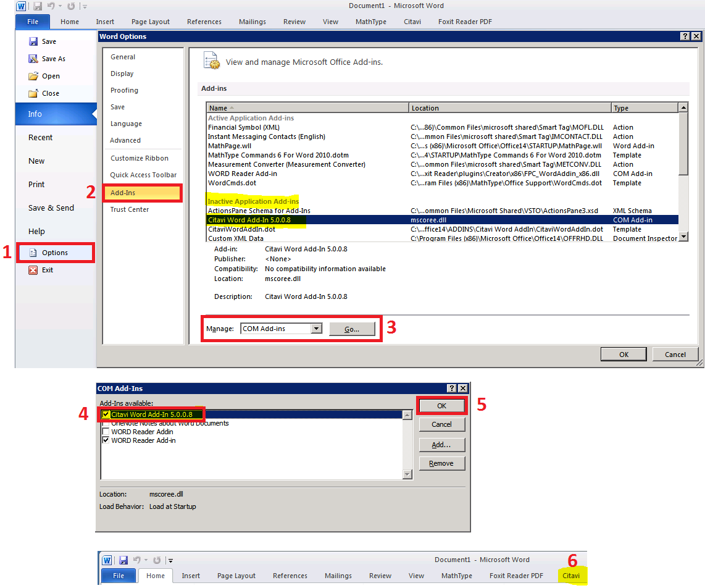
Task: Open the Manage COM Add-ins dropdown
Action: click(316, 329)
